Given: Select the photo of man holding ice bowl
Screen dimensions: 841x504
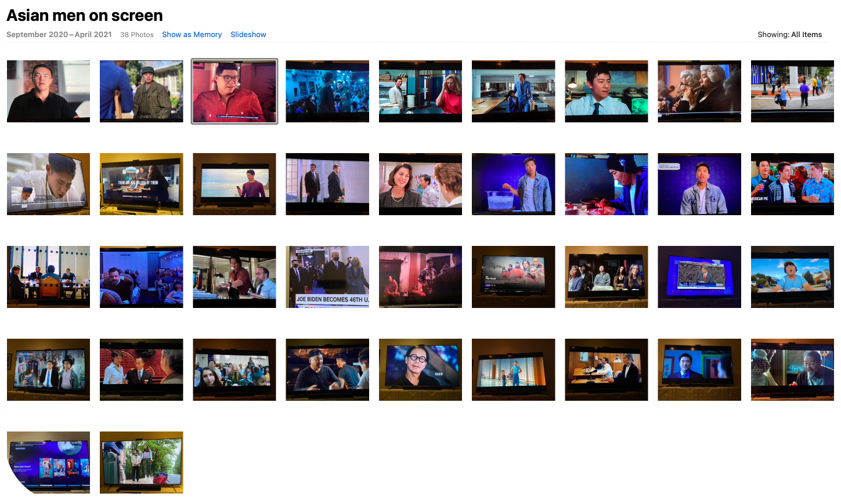Looking at the screenshot, I should [x=513, y=184].
